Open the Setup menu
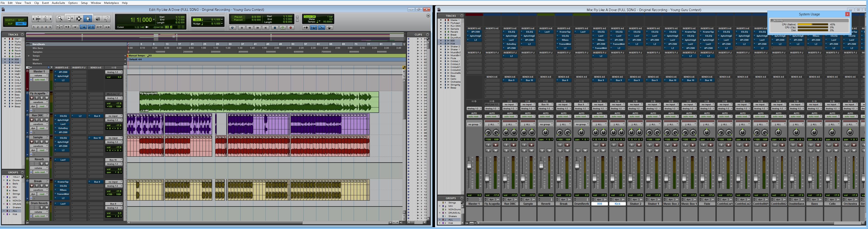The height and width of the screenshot is (229, 868). click(84, 3)
